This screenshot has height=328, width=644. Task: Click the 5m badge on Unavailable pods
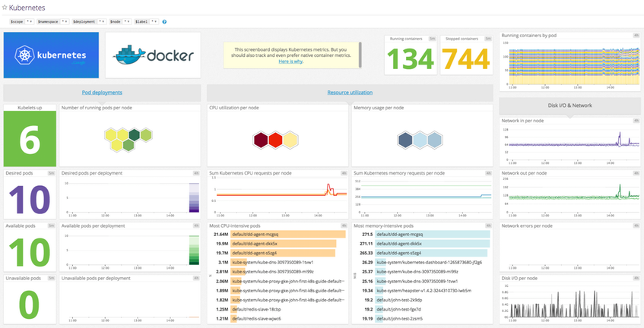coord(52,278)
